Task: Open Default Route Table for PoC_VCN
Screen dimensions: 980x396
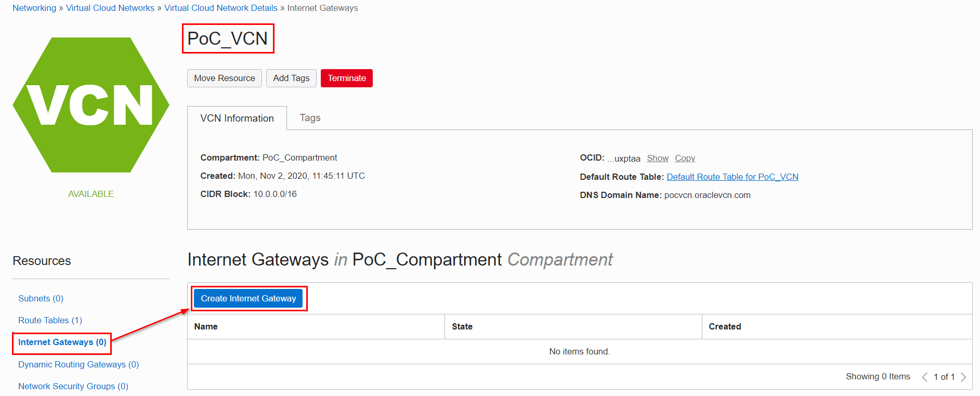Action: click(732, 177)
